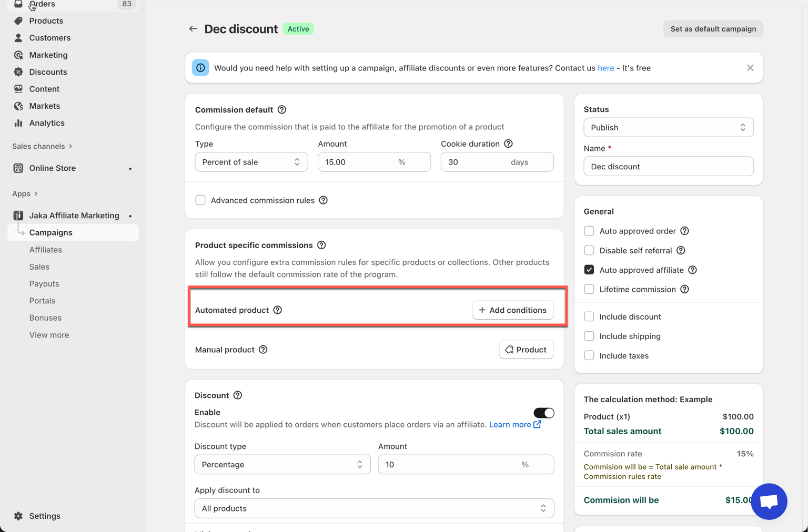Uncheck Auto approved affiliate
This screenshot has width=808, height=532.
click(589, 270)
